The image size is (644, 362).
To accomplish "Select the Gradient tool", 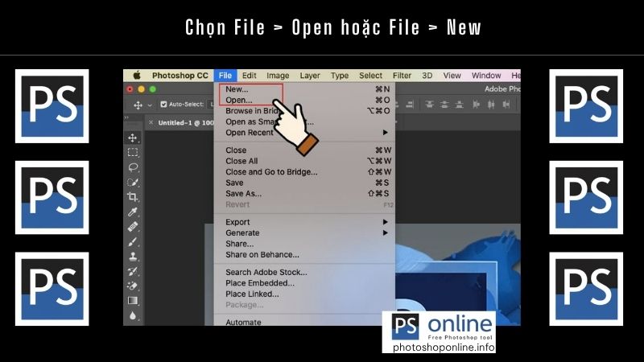I will pos(133,300).
